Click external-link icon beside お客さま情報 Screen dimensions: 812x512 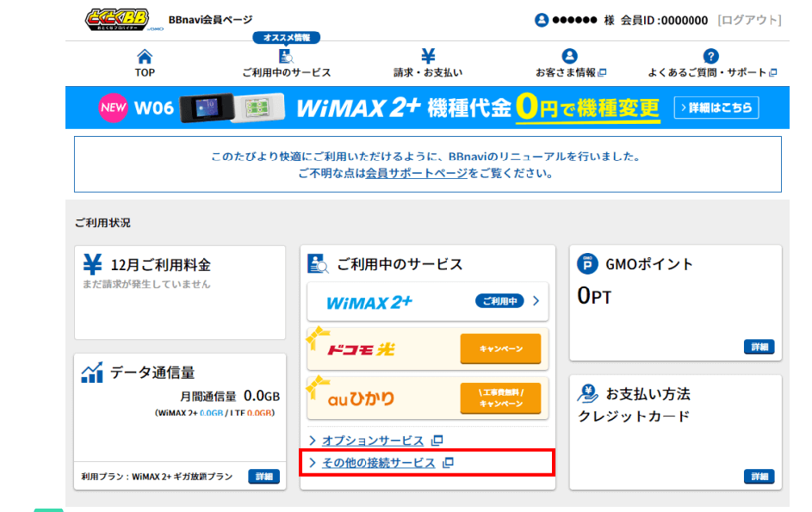click(x=602, y=72)
